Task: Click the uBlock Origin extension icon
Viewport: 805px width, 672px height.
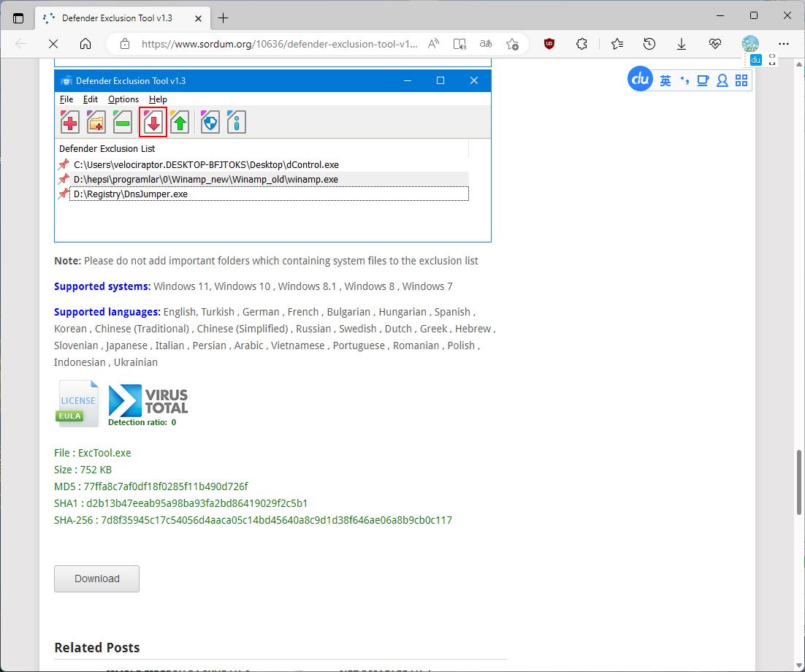Action: 549,44
